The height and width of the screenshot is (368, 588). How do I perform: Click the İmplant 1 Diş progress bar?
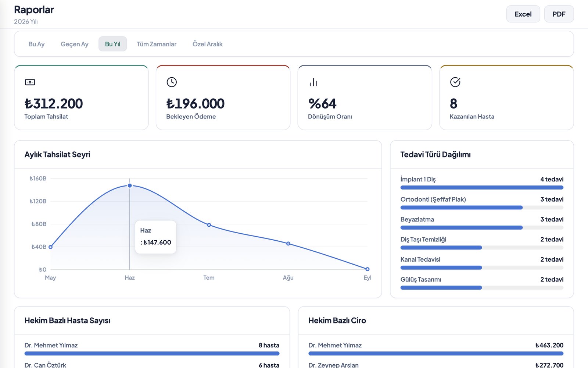(482, 188)
